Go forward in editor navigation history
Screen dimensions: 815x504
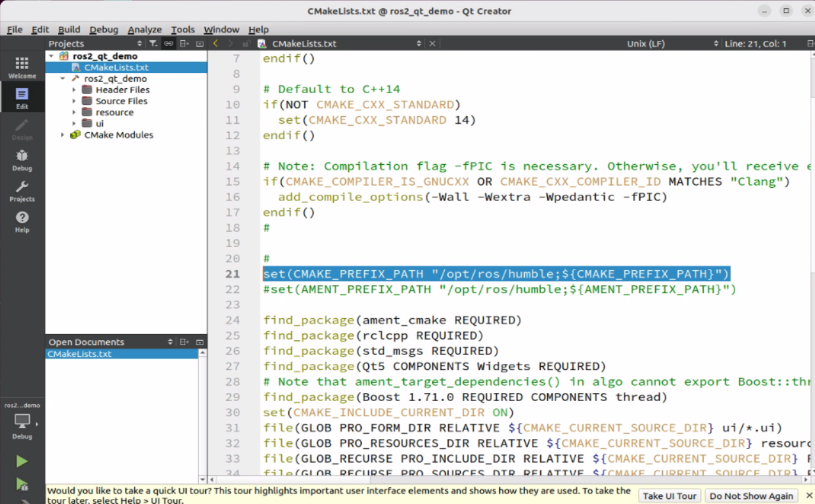coord(231,43)
